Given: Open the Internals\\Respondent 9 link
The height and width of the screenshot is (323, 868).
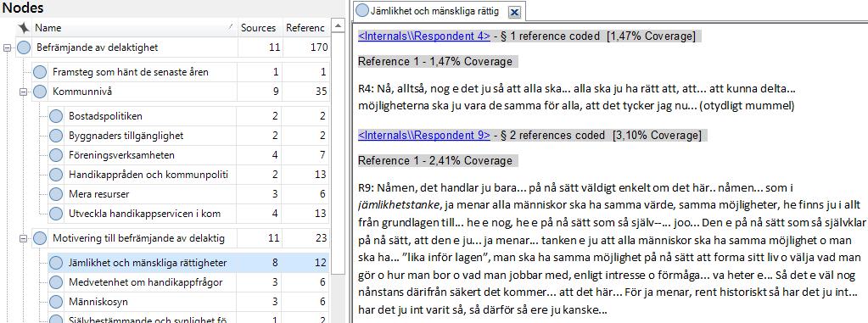Looking at the screenshot, I should click(x=424, y=136).
